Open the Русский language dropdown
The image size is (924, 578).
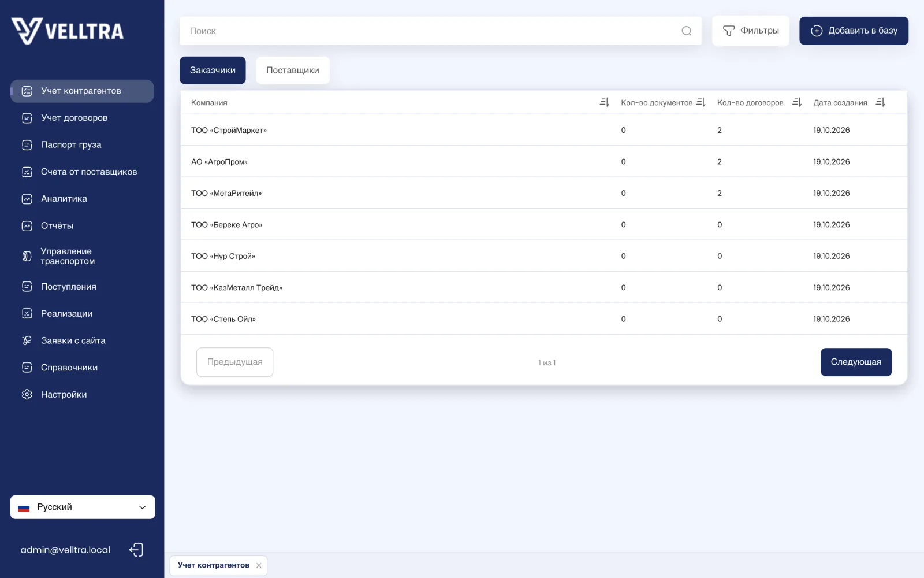pyautogui.click(x=83, y=507)
